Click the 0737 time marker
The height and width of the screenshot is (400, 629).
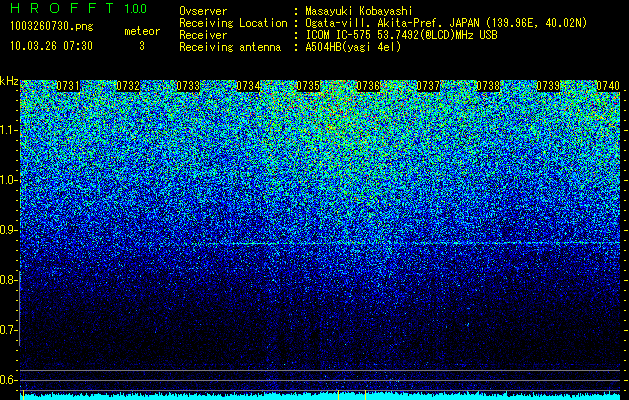click(428, 86)
